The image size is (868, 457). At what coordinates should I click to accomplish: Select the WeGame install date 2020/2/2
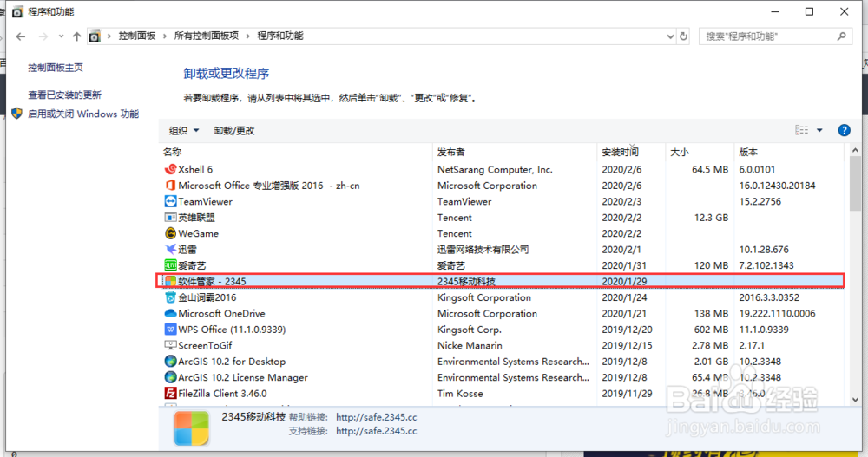pyautogui.click(x=621, y=233)
